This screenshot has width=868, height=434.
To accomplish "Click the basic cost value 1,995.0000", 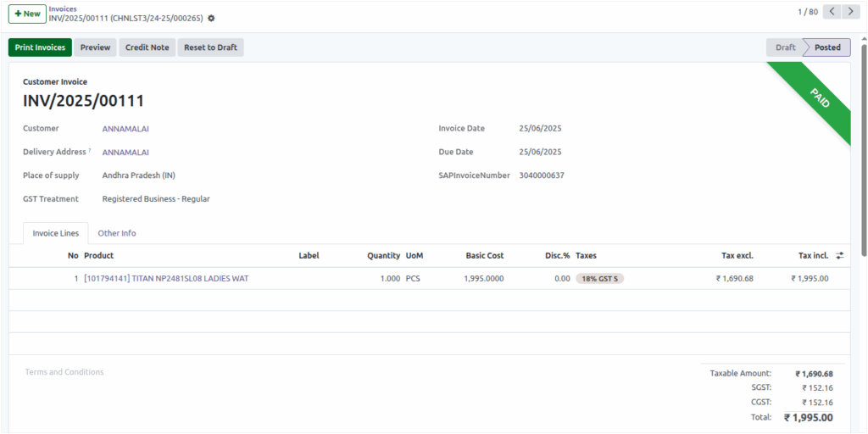I will (x=484, y=278).
